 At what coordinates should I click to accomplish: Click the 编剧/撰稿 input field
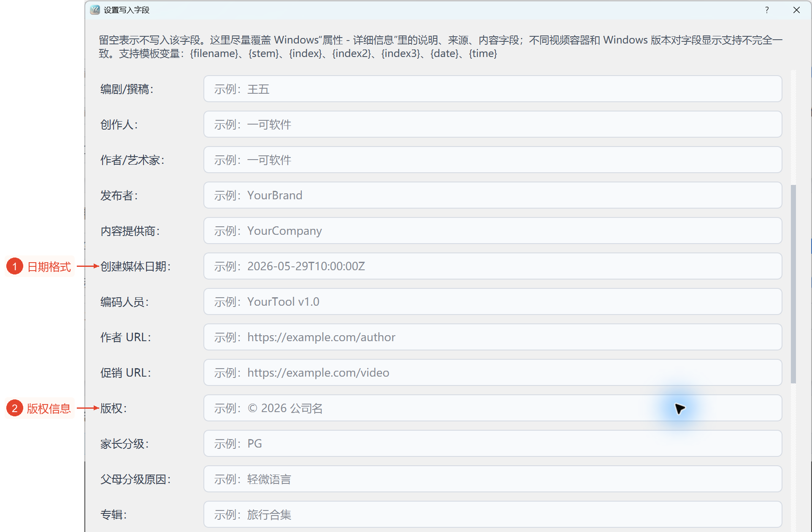click(x=493, y=89)
